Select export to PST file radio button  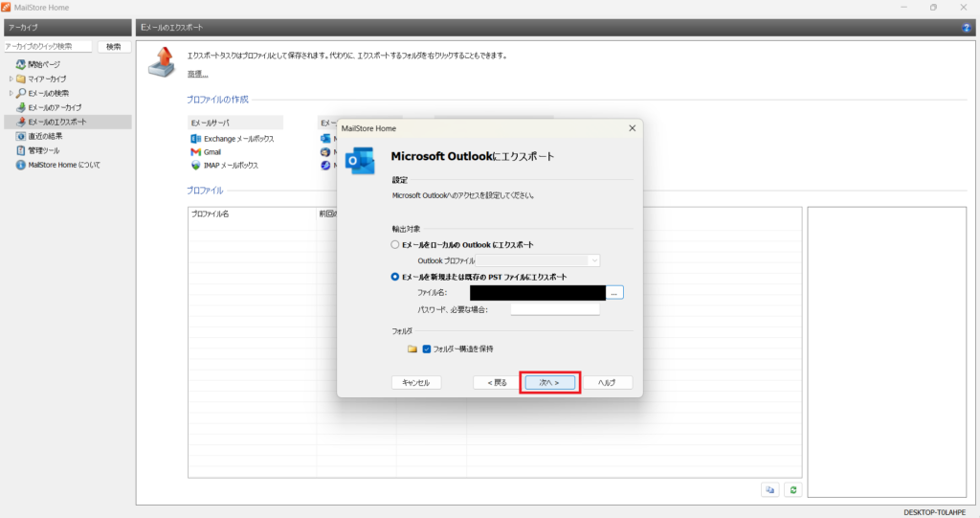coord(395,277)
